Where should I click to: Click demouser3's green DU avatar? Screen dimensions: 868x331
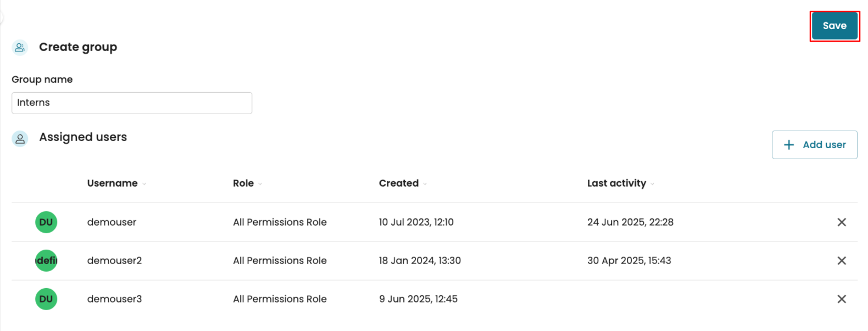tap(46, 299)
